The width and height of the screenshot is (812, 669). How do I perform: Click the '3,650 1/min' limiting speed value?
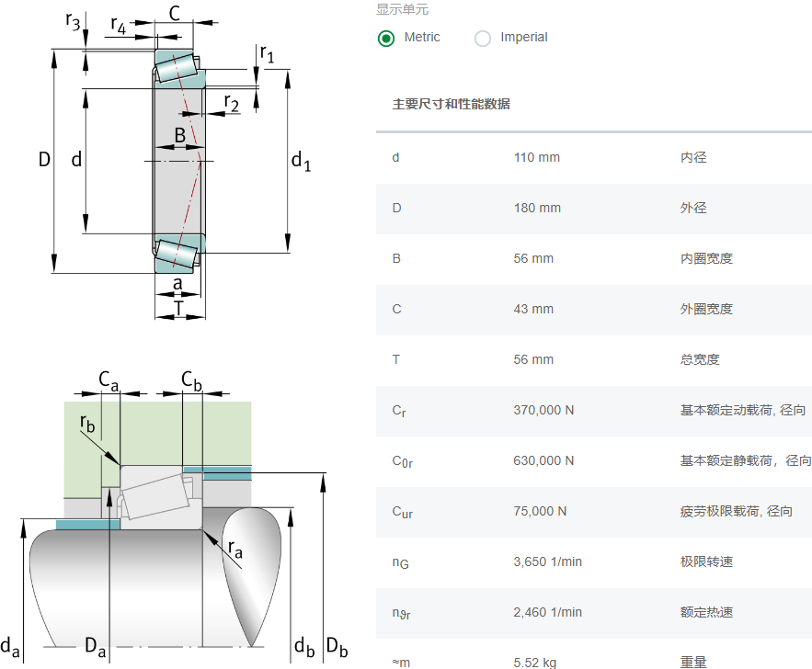tap(548, 561)
